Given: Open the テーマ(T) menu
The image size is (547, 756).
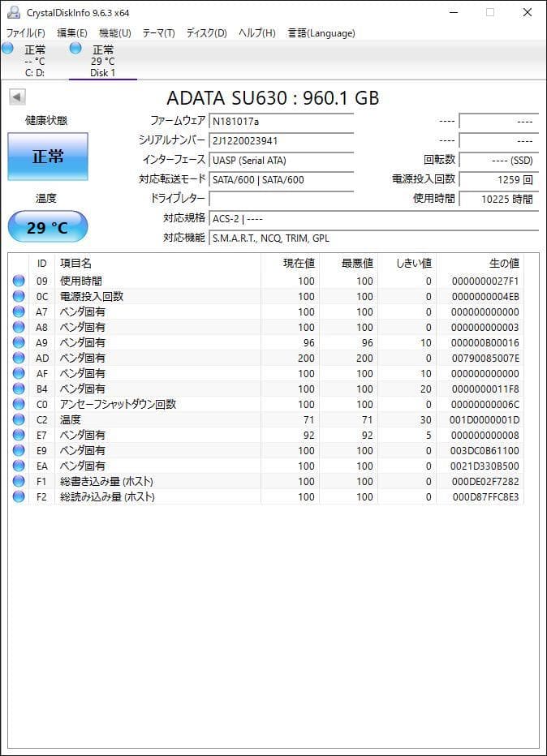Looking at the screenshot, I should 158,32.
